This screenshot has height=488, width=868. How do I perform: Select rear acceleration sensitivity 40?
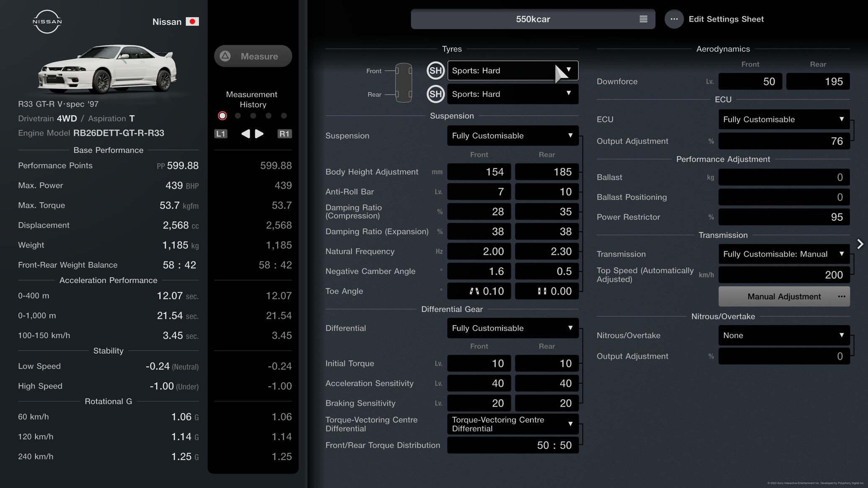(547, 383)
